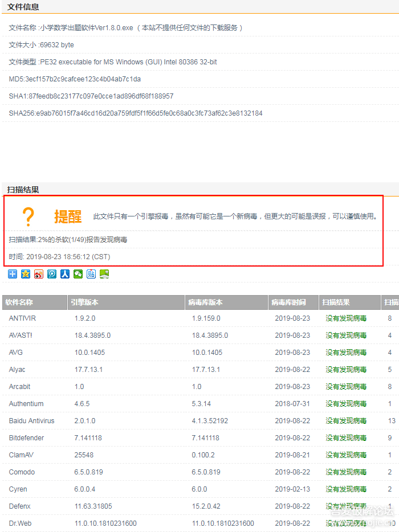
Task: Click the 文件信息 section heading
Action: (x=23, y=7)
